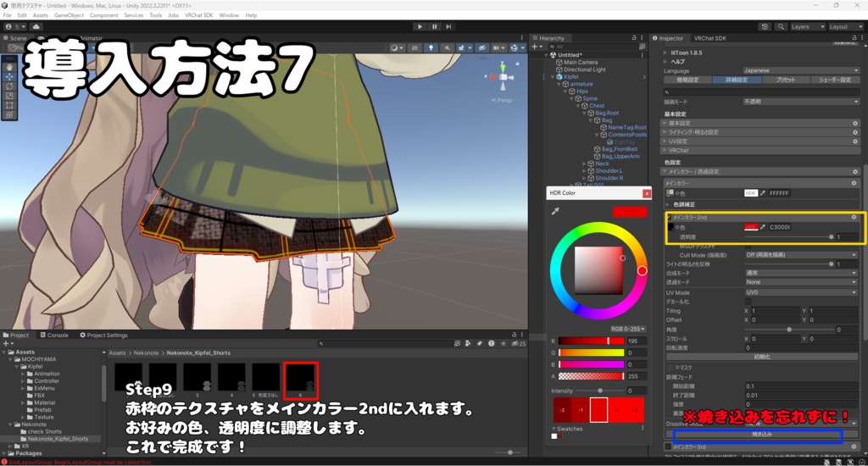The height and width of the screenshot is (466, 868).
Task: Select Main Camera in Hierarchy
Action: click(580, 63)
